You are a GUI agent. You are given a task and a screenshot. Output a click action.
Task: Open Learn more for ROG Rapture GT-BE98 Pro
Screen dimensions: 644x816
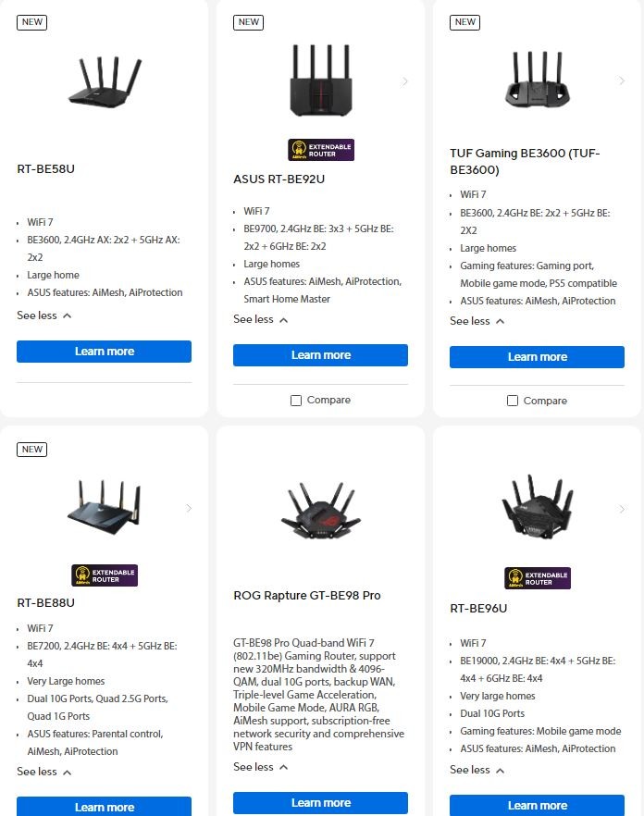coord(321,803)
